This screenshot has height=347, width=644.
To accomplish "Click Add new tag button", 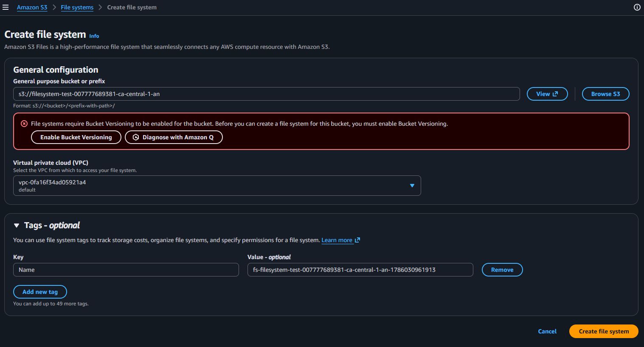I will (40, 292).
